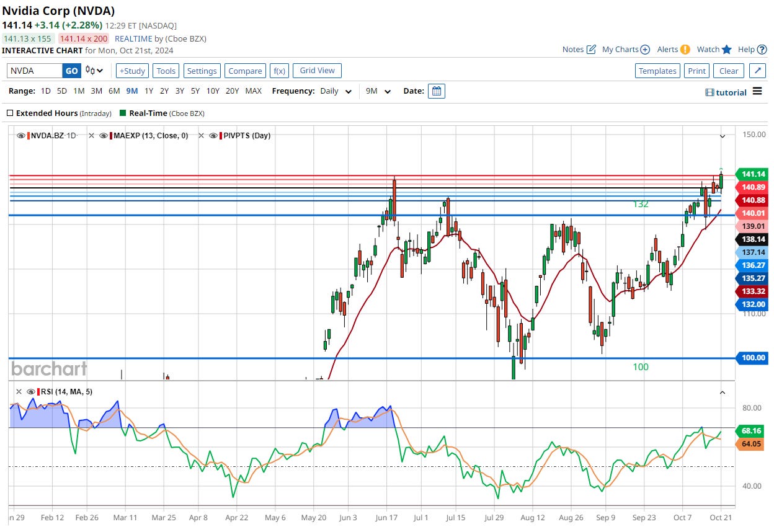This screenshot has width=774, height=532.
Task: Click the 141.14 current price label on axis
Action: (x=752, y=174)
